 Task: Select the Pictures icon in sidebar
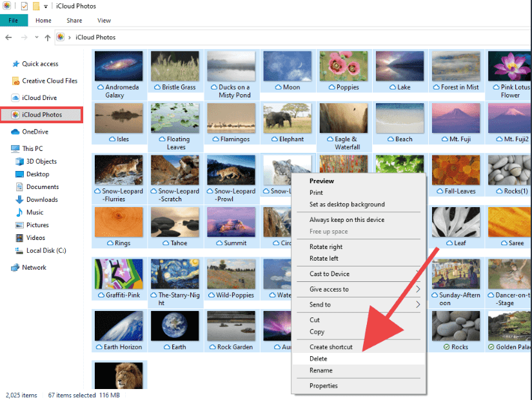[x=20, y=225]
